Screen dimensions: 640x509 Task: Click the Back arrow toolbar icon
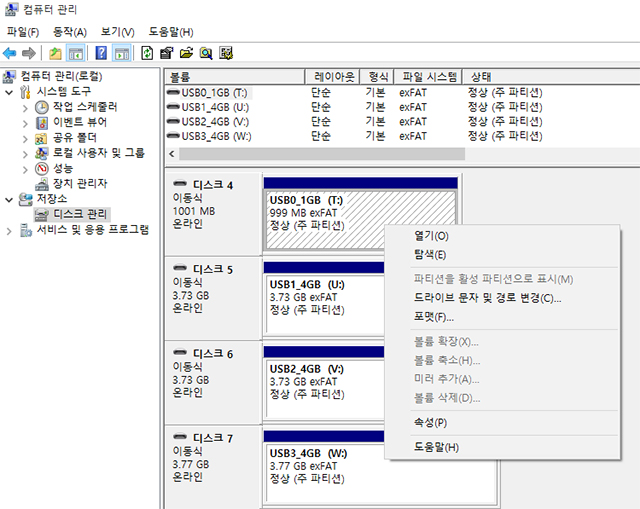click(9, 53)
